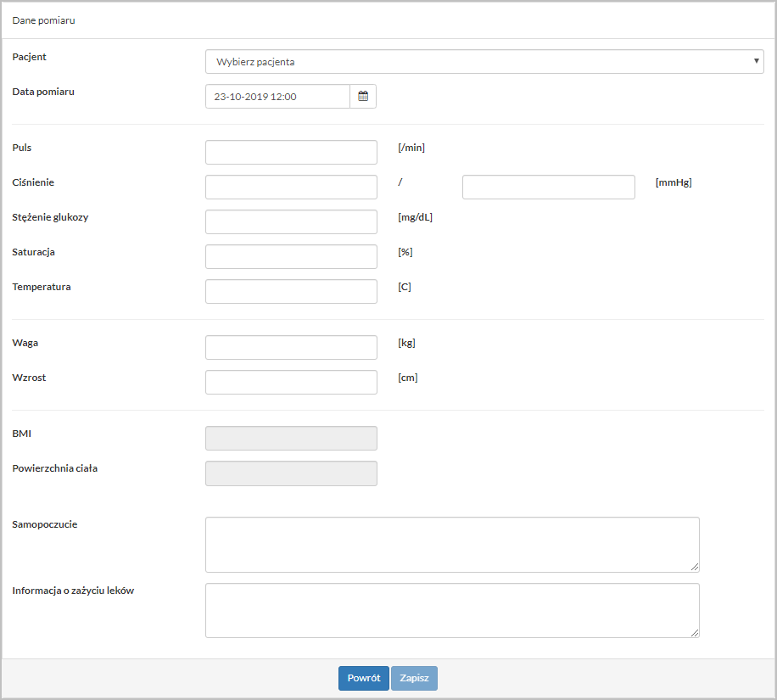The image size is (777, 700).
Task: Click the Waga input field
Action: click(x=291, y=348)
